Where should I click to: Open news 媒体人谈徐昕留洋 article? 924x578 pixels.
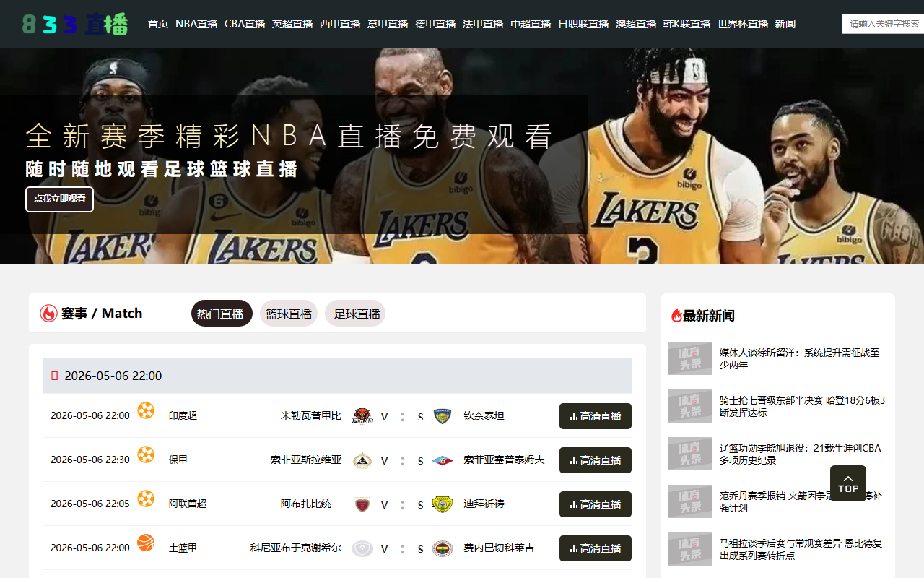(x=800, y=358)
